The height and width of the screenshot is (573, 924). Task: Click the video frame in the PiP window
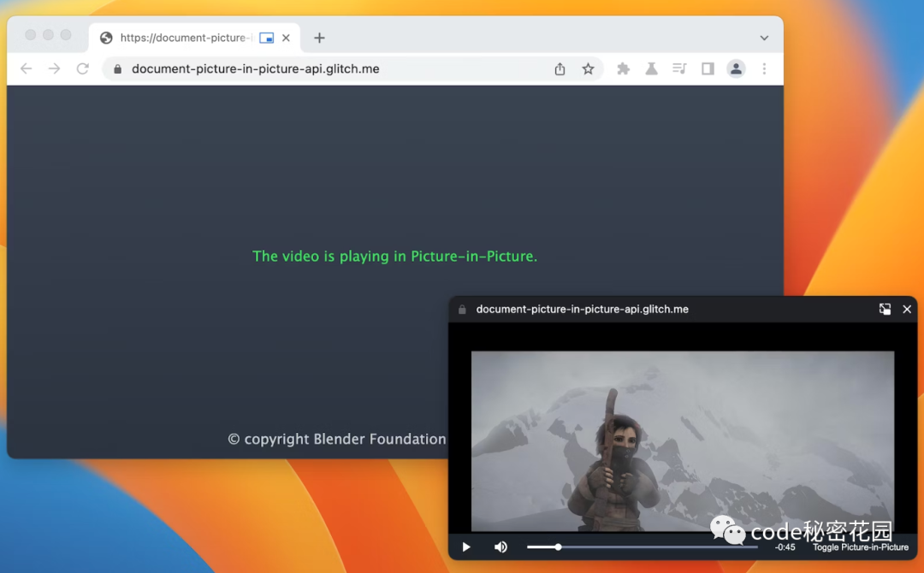[683, 441]
